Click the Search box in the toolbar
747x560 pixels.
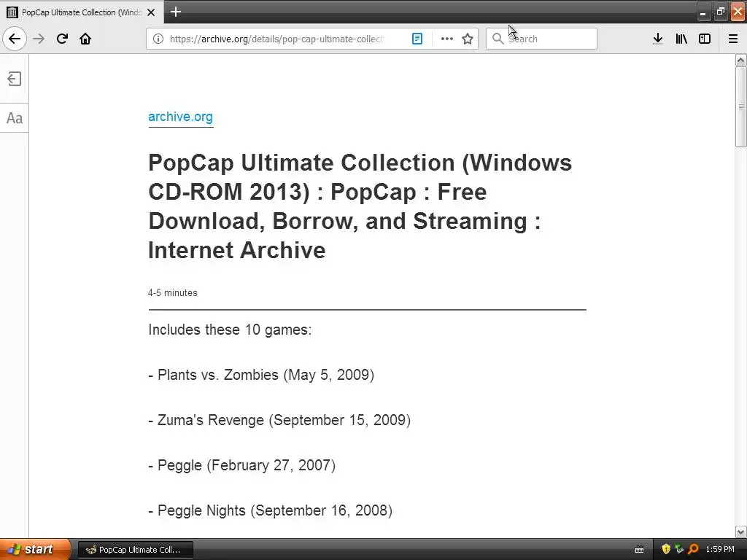(541, 39)
